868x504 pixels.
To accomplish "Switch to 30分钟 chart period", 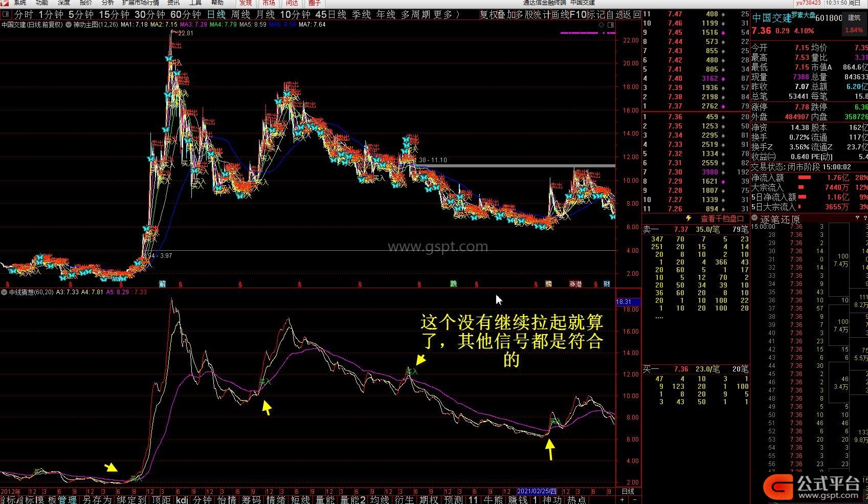I will tap(150, 15).
